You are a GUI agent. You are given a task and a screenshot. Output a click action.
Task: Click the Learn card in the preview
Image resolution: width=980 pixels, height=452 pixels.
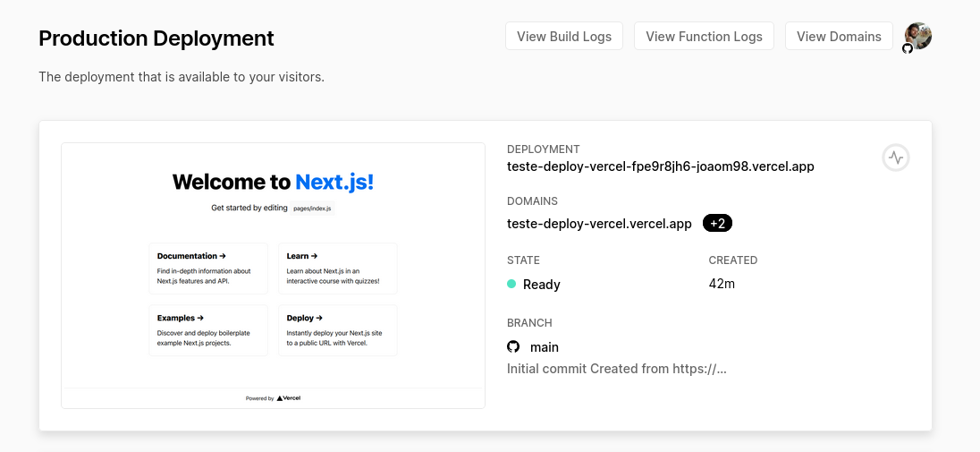click(x=337, y=269)
